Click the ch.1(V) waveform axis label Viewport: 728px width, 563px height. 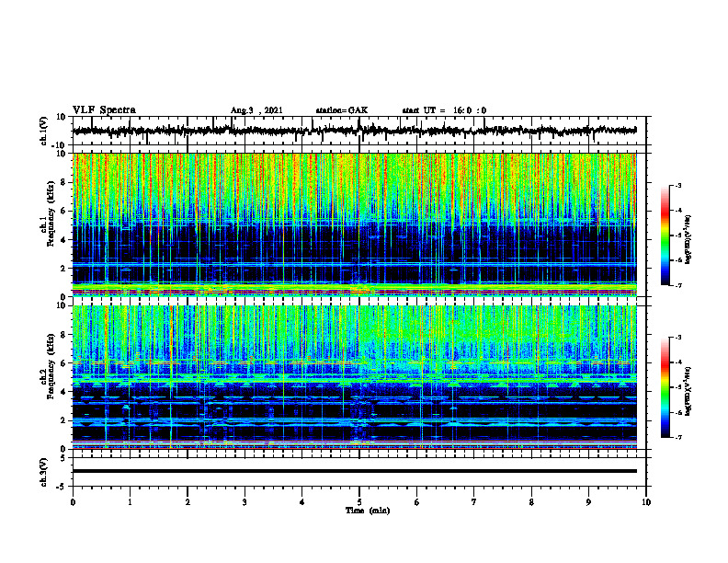point(44,131)
